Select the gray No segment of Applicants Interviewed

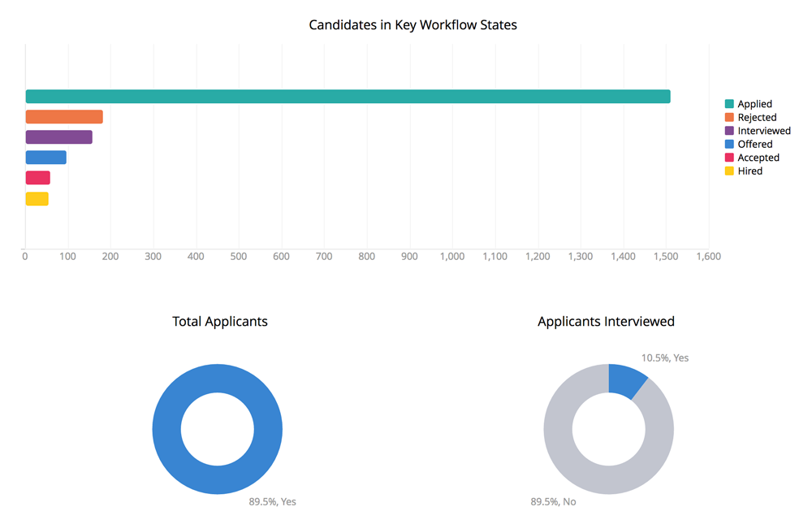point(560,439)
